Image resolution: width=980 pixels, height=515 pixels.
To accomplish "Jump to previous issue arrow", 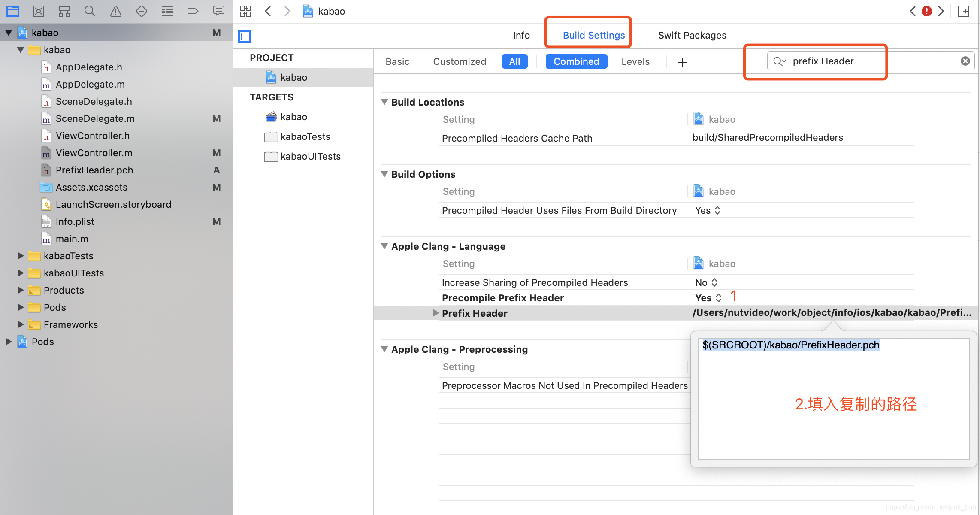I will [x=912, y=11].
